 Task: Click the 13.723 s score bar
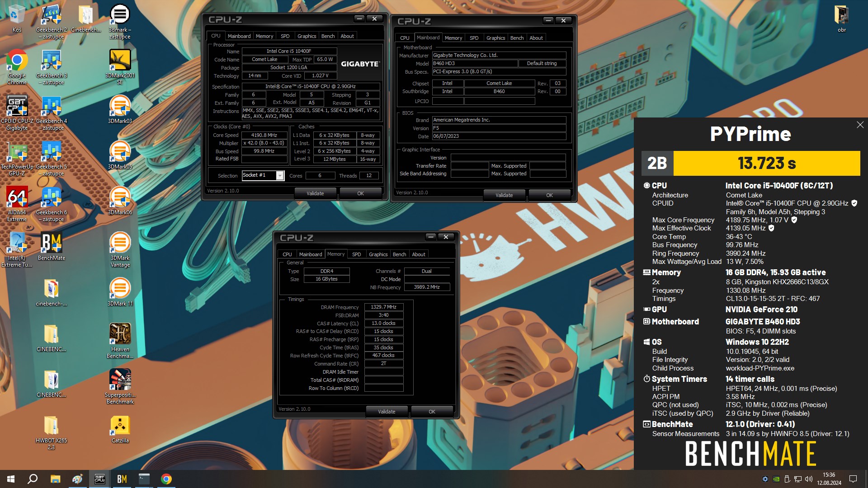[767, 163]
